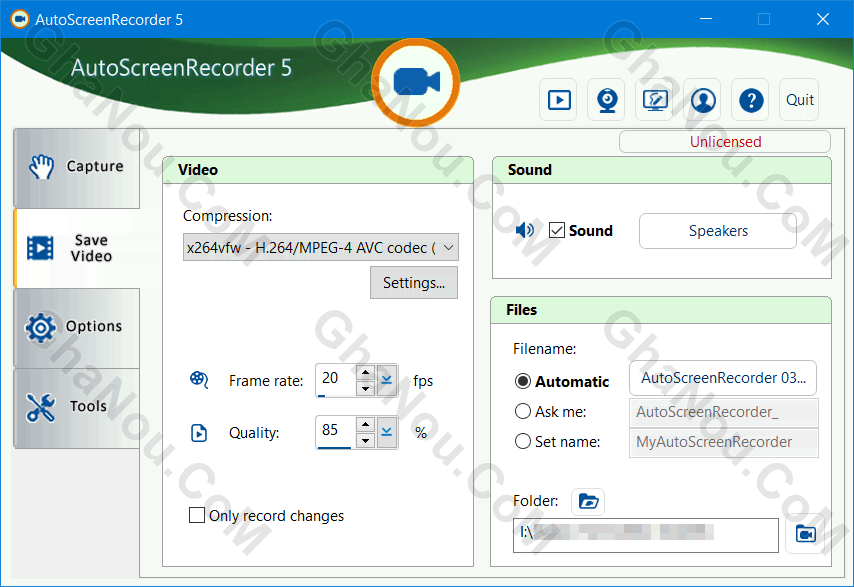Open the screen annotation monitor icon

pos(655,100)
